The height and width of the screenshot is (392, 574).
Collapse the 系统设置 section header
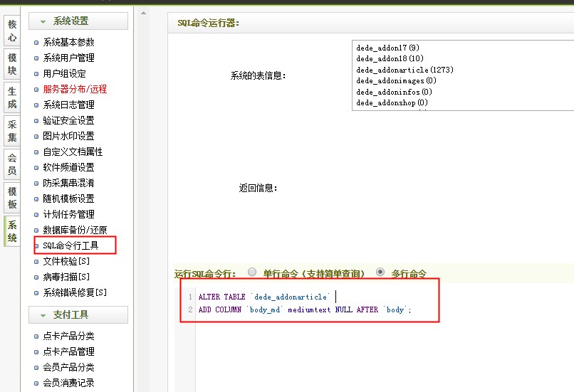[78, 21]
